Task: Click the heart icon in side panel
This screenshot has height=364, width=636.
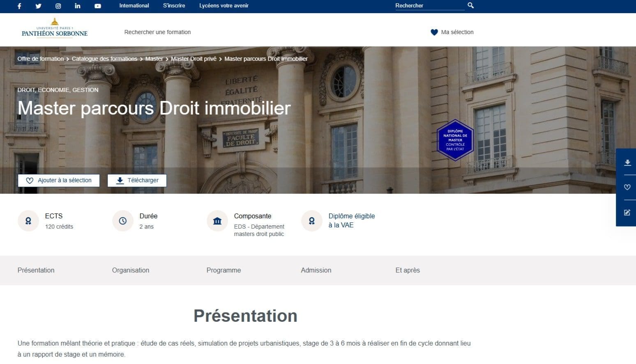Action: coord(627,187)
